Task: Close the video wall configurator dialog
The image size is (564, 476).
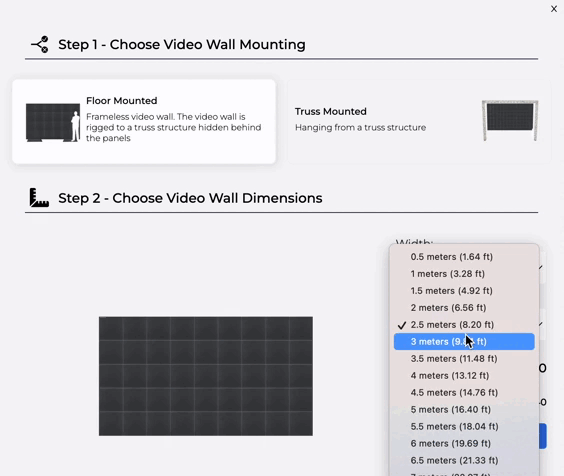Action: tap(554, 9)
